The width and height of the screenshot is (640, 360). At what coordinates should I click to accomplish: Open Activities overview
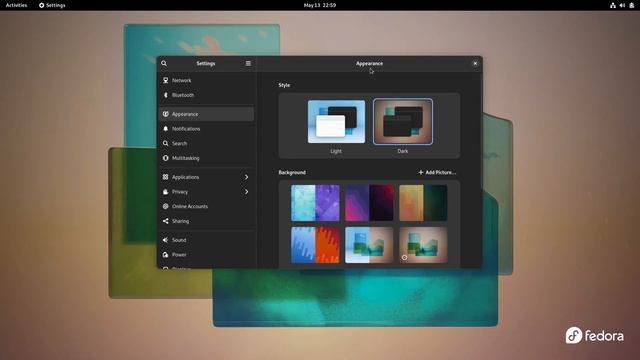(16, 5)
